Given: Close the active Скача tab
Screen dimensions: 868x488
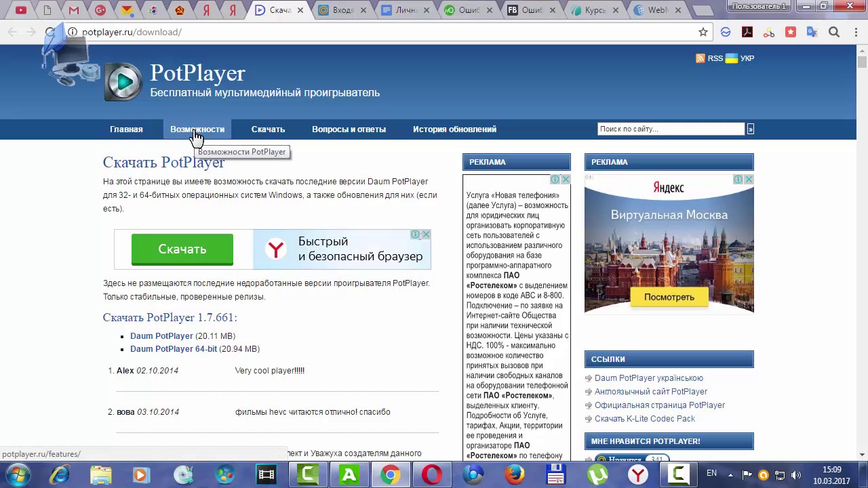Looking at the screenshot, I should click(x=300, y=10).
